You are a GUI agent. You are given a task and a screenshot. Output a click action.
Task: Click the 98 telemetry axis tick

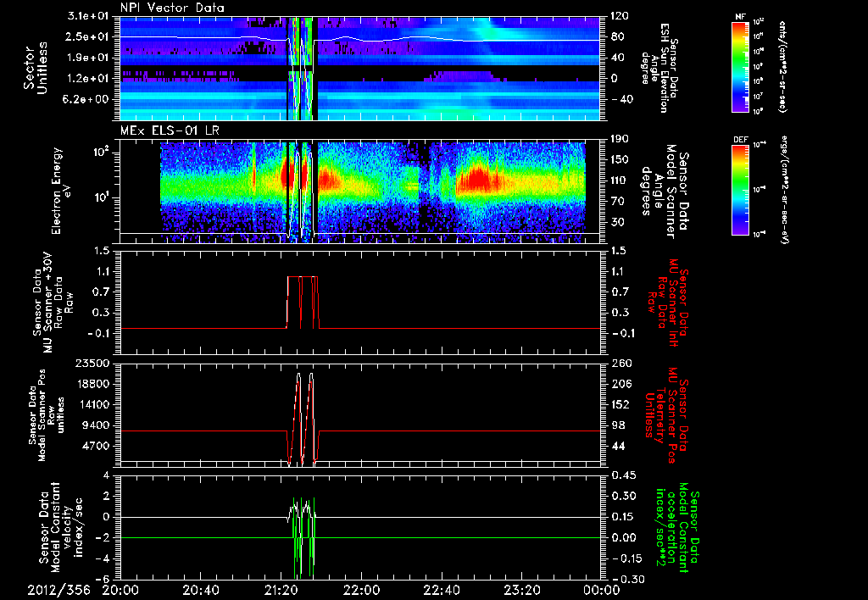(x=618, y=425)
